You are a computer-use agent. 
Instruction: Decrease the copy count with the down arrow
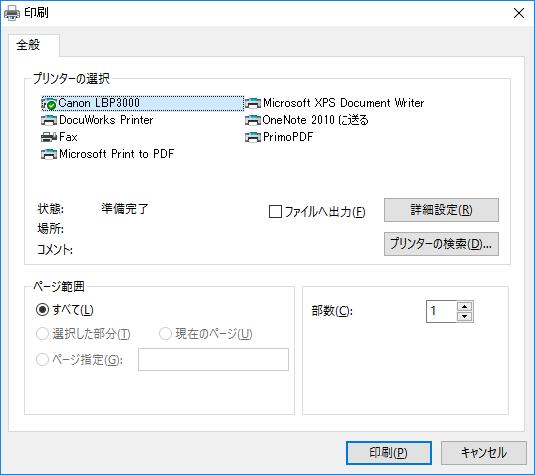464,316
